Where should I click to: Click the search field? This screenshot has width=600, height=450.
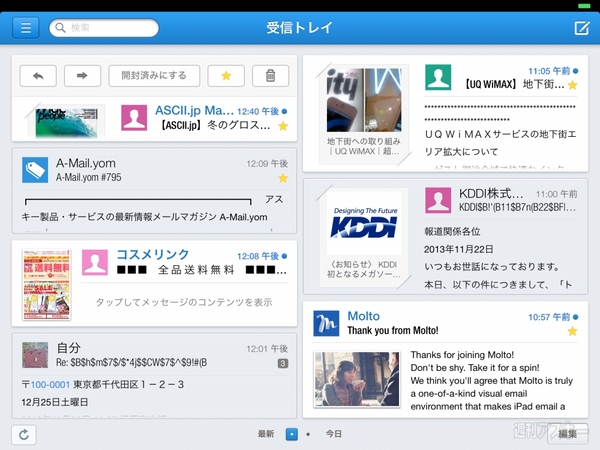(104, 28)
